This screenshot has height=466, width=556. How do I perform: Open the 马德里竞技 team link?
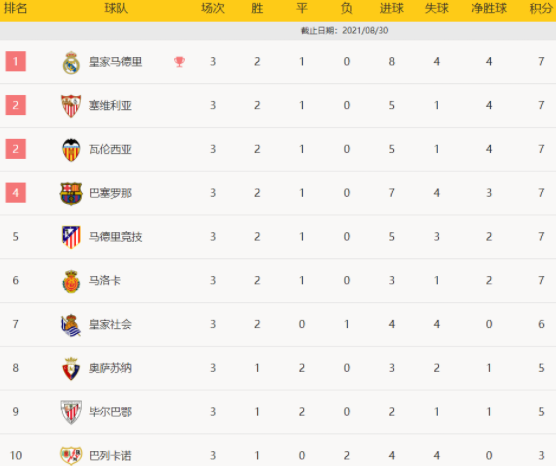pyautogui.click(x=115, y=237)
